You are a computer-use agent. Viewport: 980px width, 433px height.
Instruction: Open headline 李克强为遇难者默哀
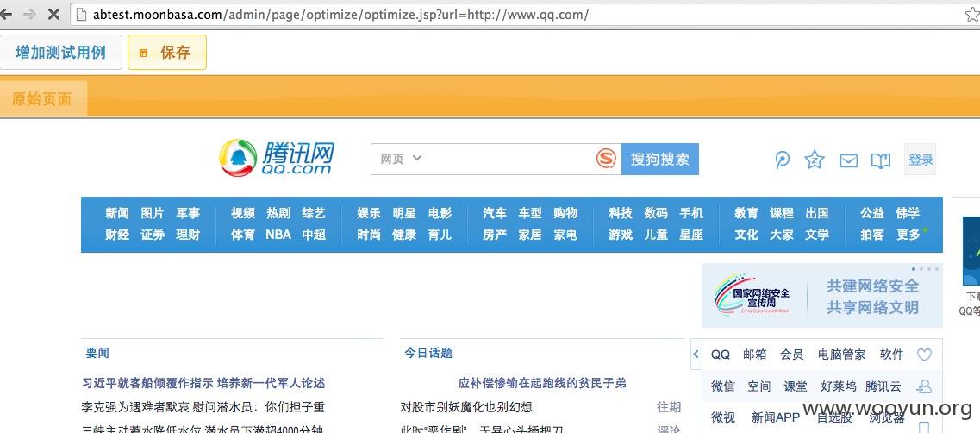203,407
